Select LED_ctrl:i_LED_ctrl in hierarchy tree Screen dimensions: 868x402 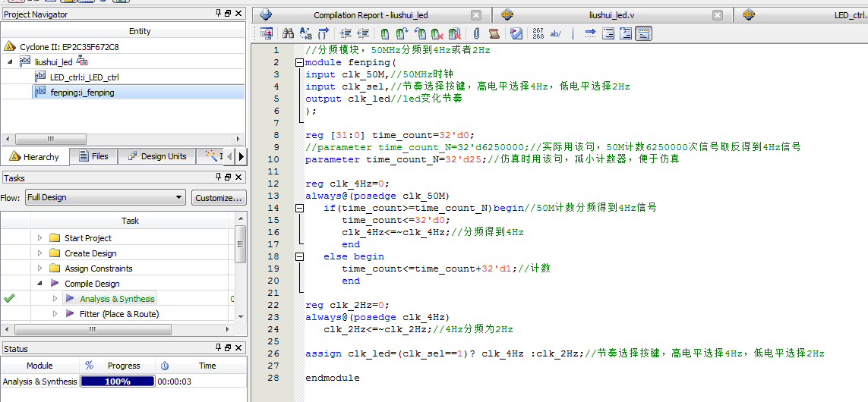[84, 77]
